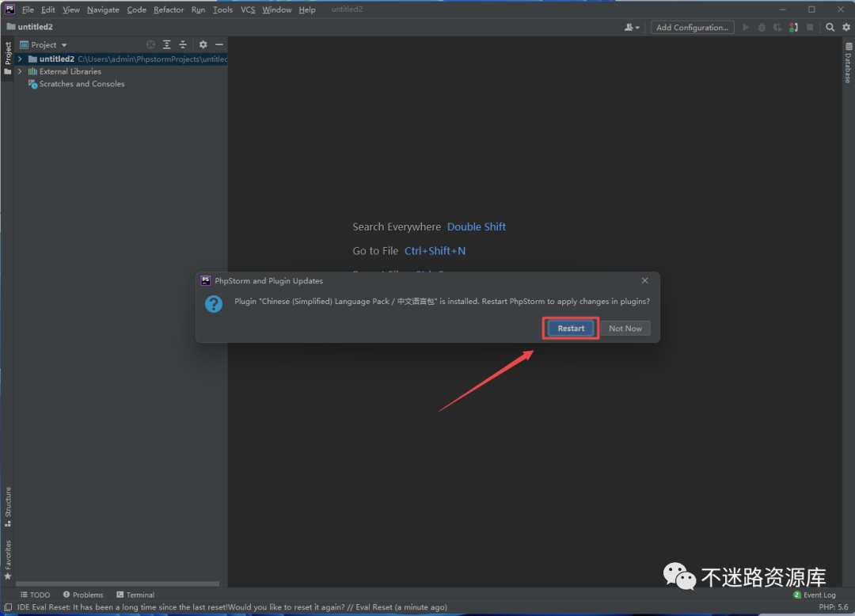Image resolution: width=855 pixels, height=616 pixels.
Task: Hide the Project panel with minus icon
Action: [x=219, y=44]
